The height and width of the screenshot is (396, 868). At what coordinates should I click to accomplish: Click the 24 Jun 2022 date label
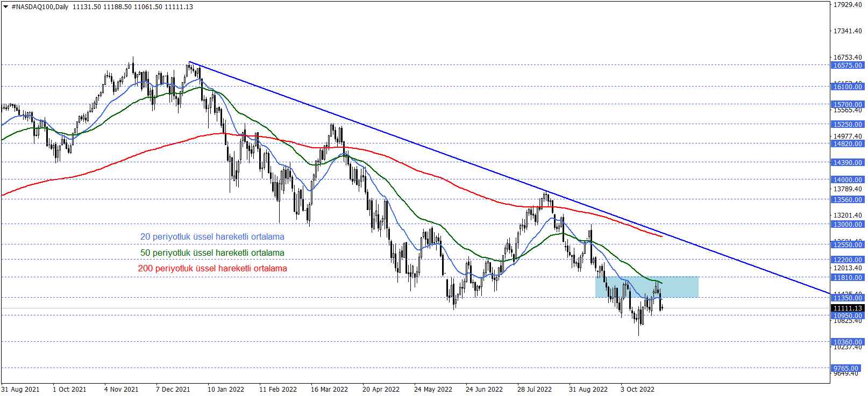coord(484,390)
